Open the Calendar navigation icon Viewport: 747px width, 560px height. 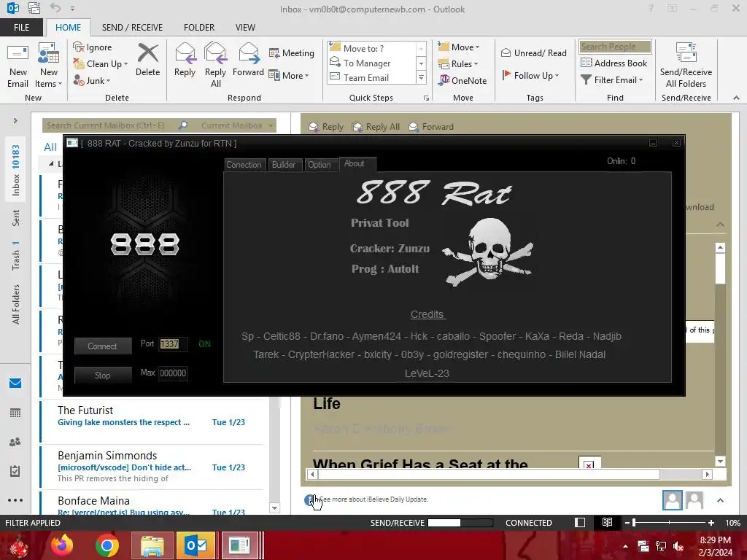[15, 413]
